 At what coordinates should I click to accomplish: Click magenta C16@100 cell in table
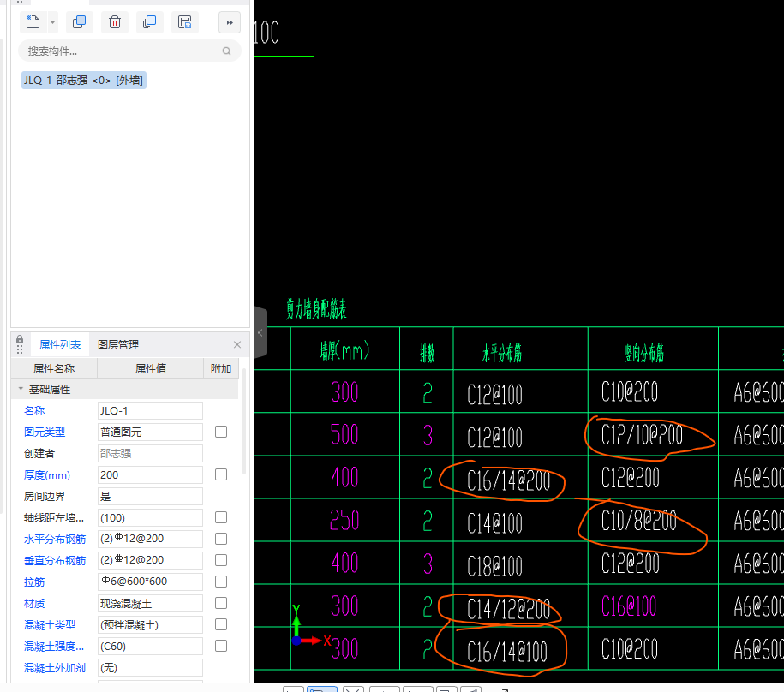[629, 606]
